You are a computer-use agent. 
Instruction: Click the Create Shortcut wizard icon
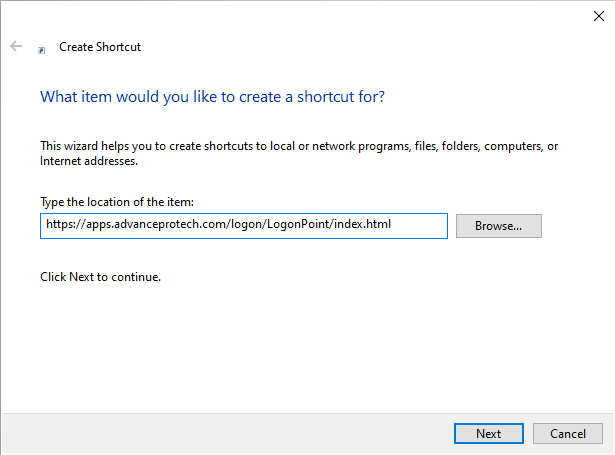[42, 48]
